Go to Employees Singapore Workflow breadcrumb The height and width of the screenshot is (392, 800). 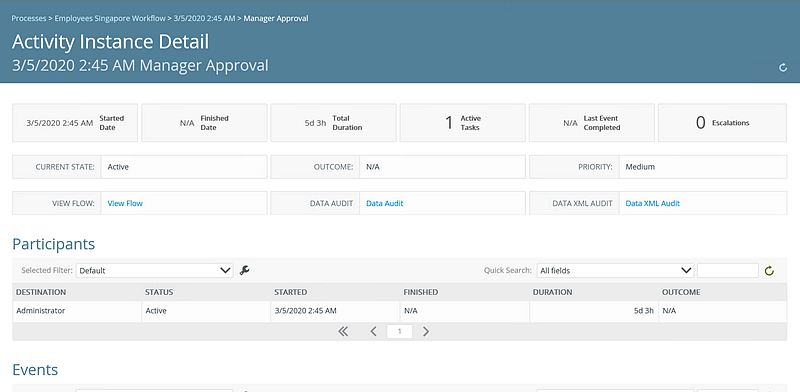pyautogui.click(x=110, y=18)
